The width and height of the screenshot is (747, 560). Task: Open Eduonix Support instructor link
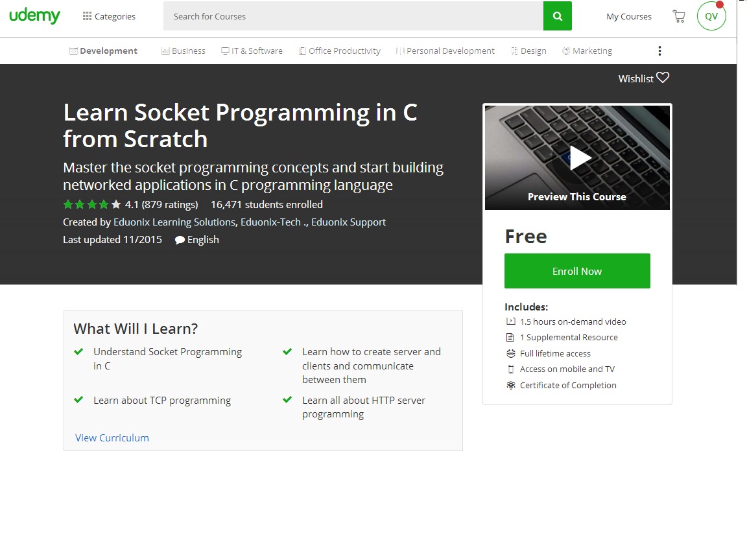pos(348,222)
